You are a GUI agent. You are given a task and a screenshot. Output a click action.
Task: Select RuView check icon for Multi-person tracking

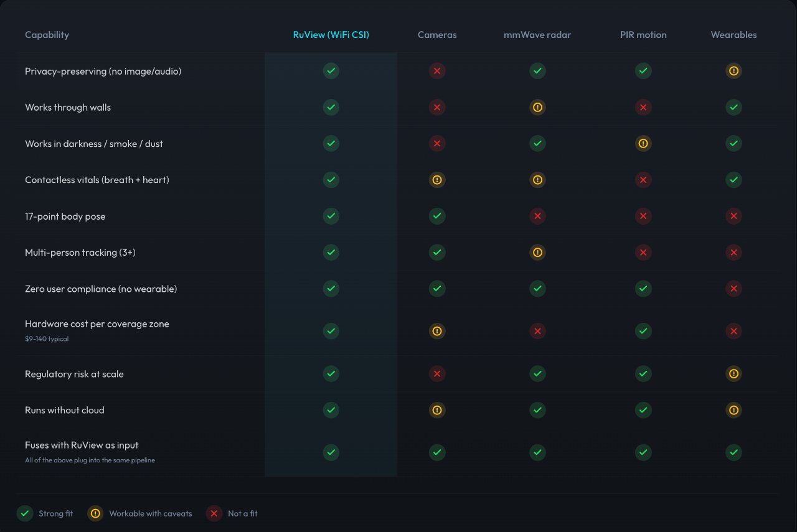[331, 253]
